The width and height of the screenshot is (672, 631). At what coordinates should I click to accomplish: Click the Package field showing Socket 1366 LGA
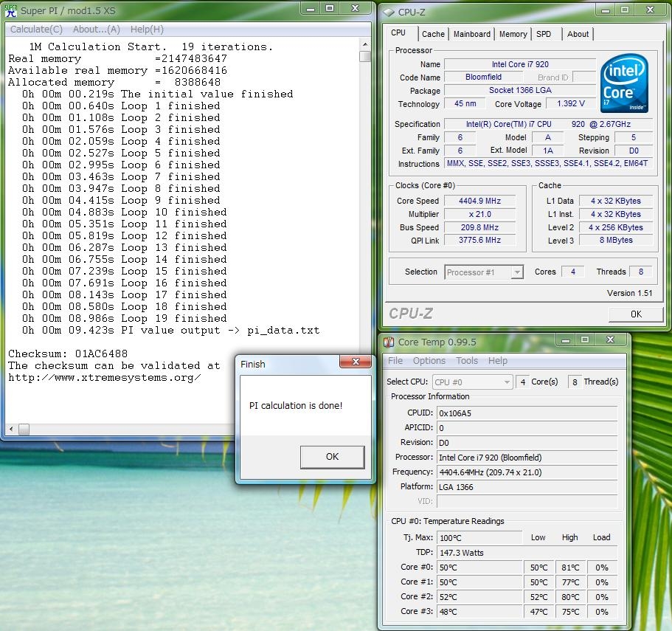[x=520, y=91]
